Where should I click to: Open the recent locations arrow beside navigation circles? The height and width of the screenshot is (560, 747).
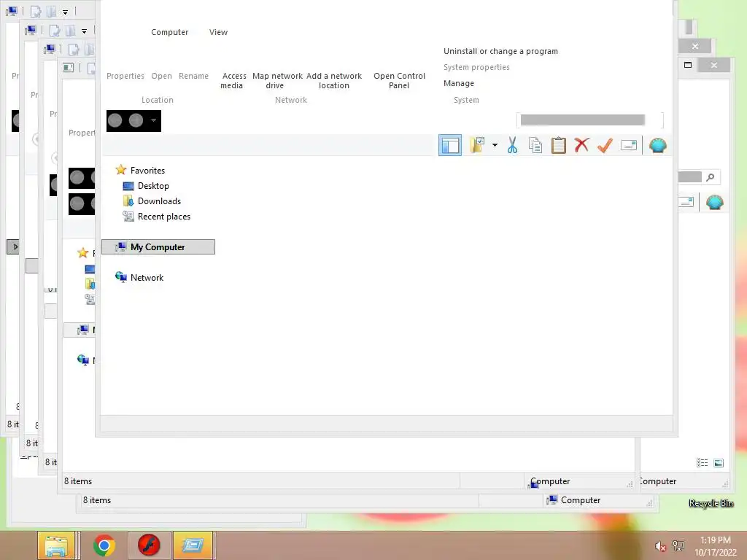[x=153, y=120]
